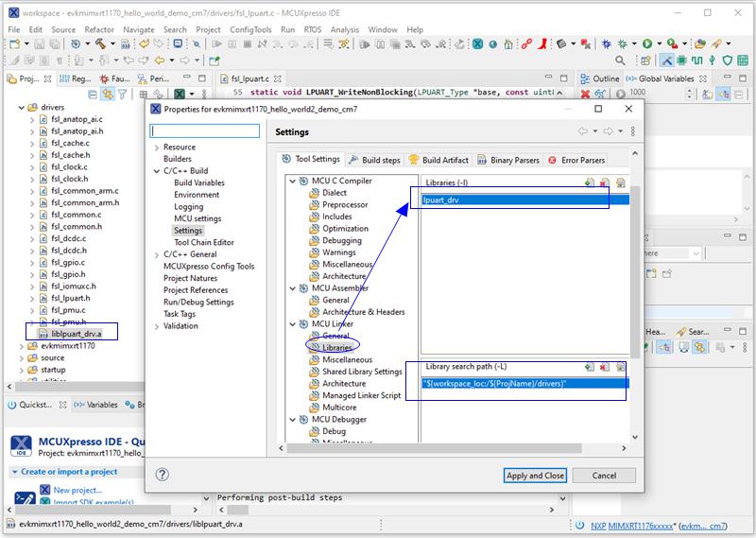Click the back arrow in Settings header
Viewport: 756px width, 538px height.
point(585,132)
